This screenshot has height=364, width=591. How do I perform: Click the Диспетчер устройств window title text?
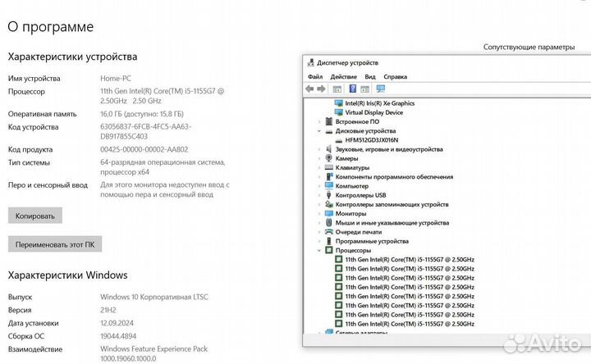(x=347, y=63)
